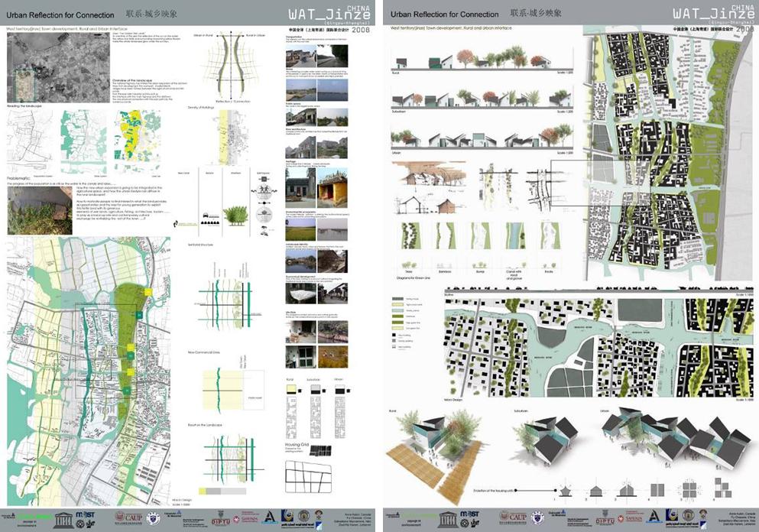Screen dimensions: 759x532
Task: Select the Suburban 3D housing model render
Action: tap(547, 439)
